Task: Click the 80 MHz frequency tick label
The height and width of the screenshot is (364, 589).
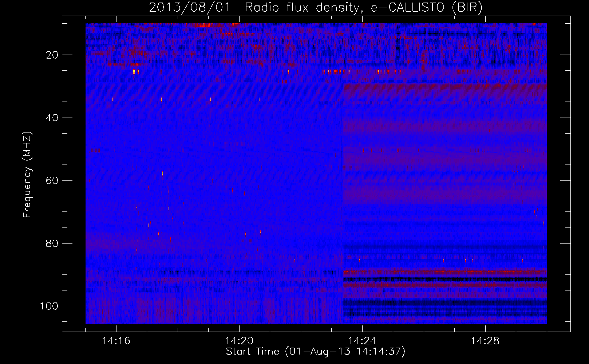Action: [52, 244]
